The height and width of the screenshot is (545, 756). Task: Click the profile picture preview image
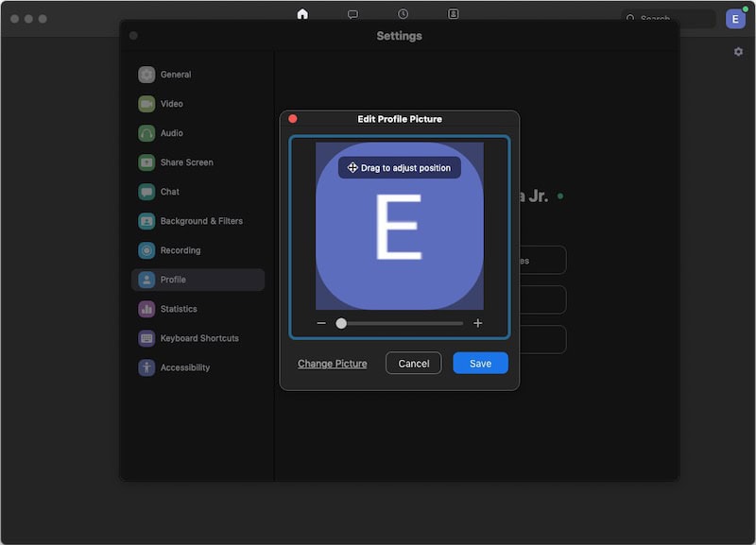(400, 226)
